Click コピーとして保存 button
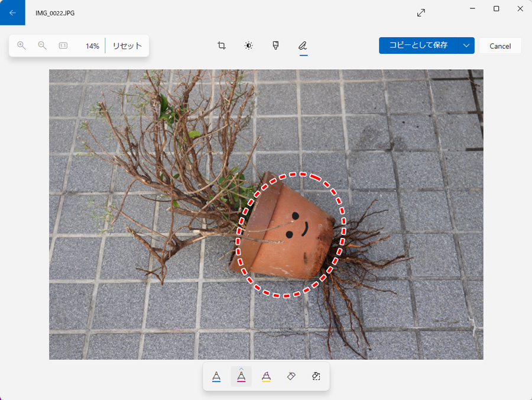Image resolution: width=532 pixels, height=400 pixels. click(418, 46)
